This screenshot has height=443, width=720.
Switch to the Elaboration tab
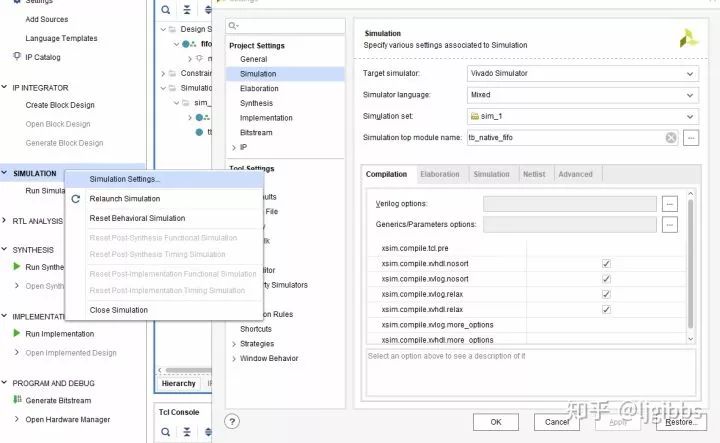(440, 174)
